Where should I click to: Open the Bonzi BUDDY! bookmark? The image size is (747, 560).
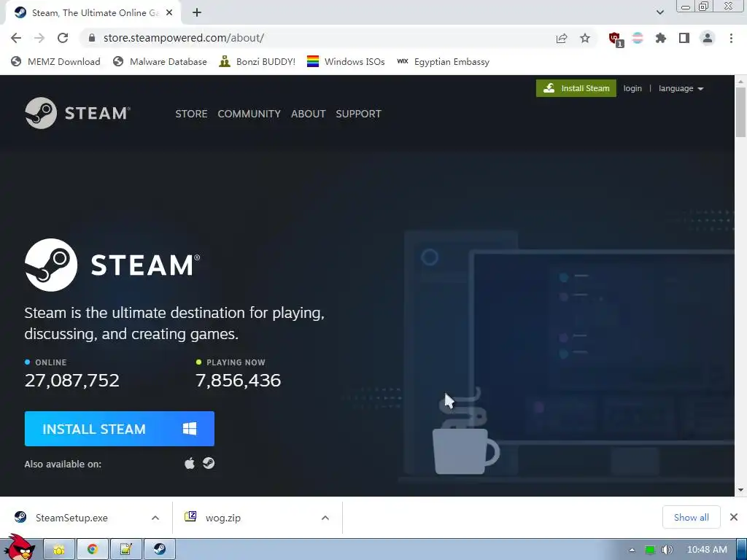258,62
